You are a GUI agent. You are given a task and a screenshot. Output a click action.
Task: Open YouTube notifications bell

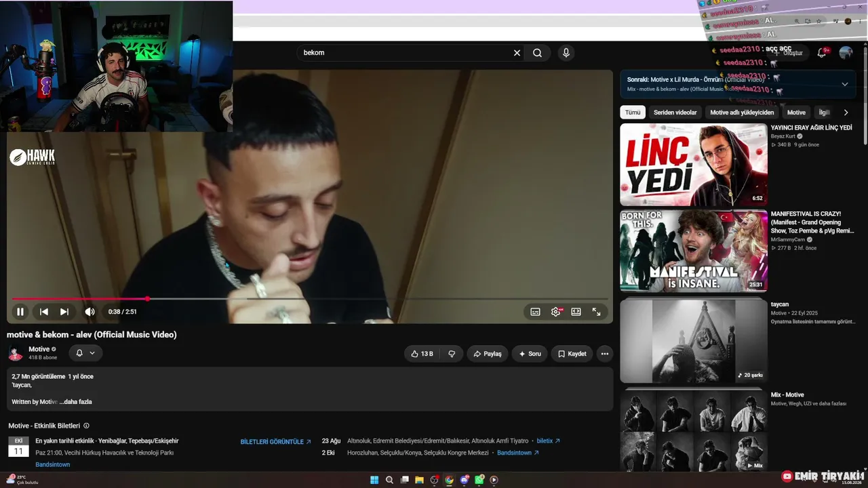click(822, 52)
